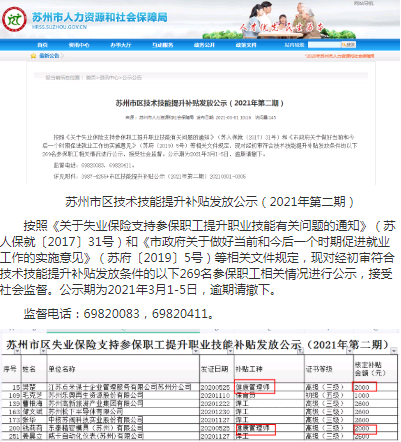Select the 初级（五级） certificate level cell
This screenshot has height=442, width=401.
pyautogui.click(x=329, y=396)
